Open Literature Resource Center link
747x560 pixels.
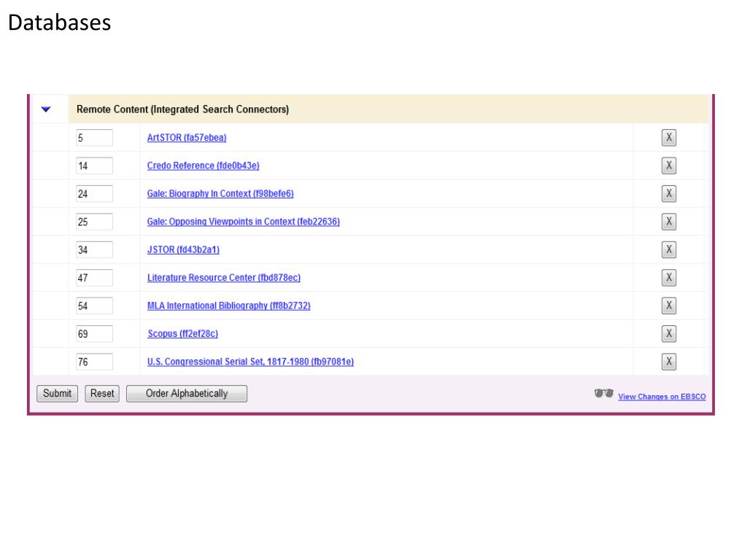[x=224, y=278]
